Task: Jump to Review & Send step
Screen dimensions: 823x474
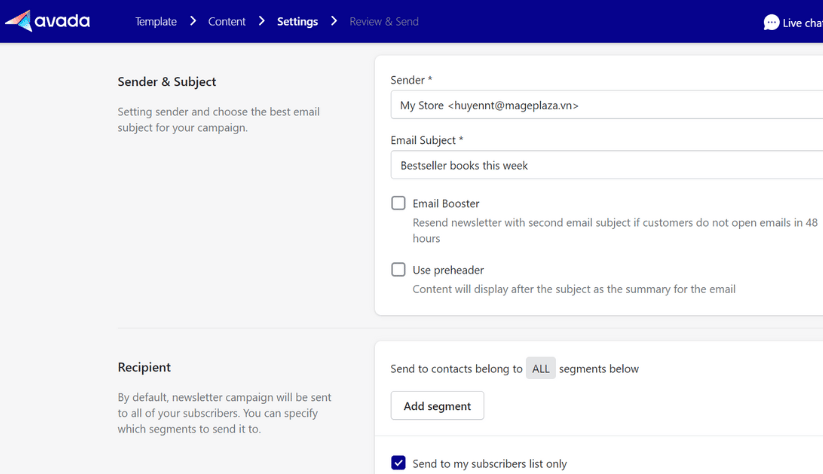Action: (x=384, y=22)
